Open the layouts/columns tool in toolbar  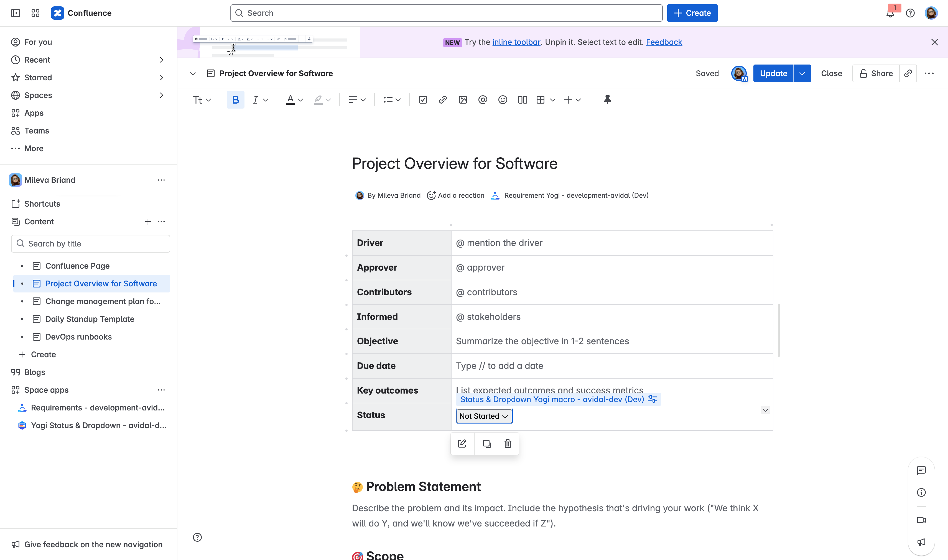click(523, 100)
